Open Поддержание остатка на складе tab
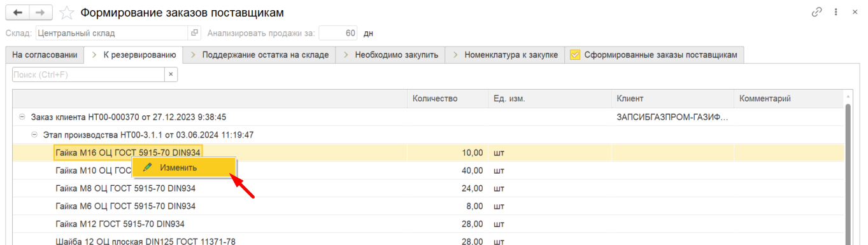The image size is (868, 245). point(259,55)
